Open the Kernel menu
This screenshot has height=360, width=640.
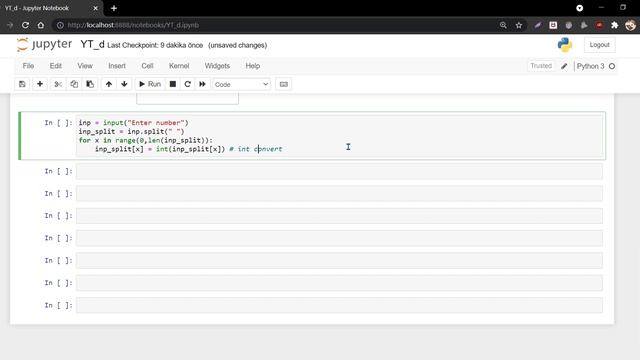pos(179,66)
